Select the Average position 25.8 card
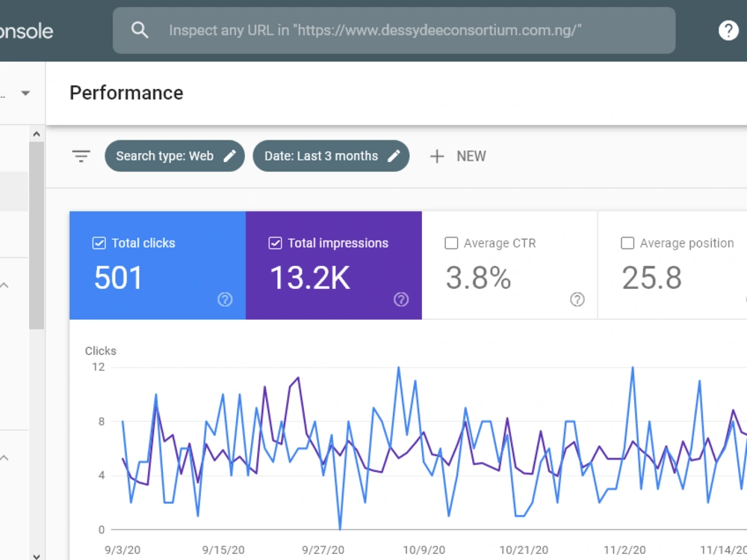Image resolution: width=747 pixels, height=560 pixels. (673, 265)
